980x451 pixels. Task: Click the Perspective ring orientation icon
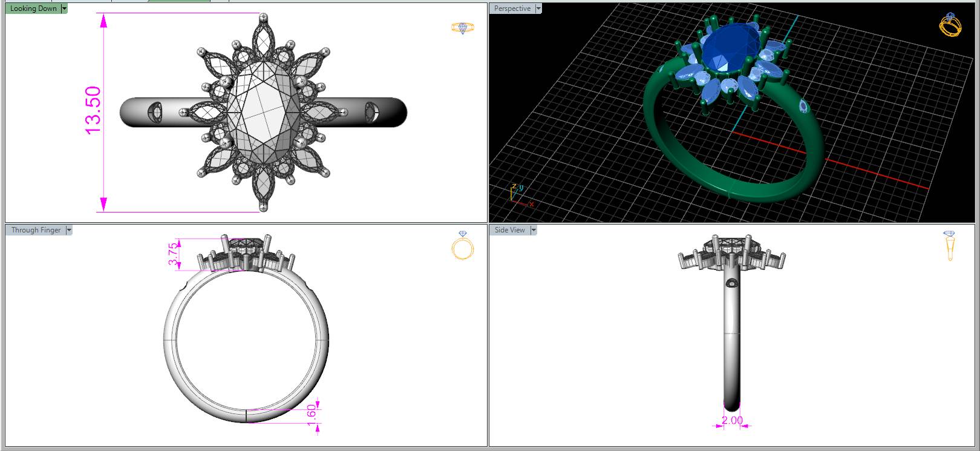tap(950, 25)
